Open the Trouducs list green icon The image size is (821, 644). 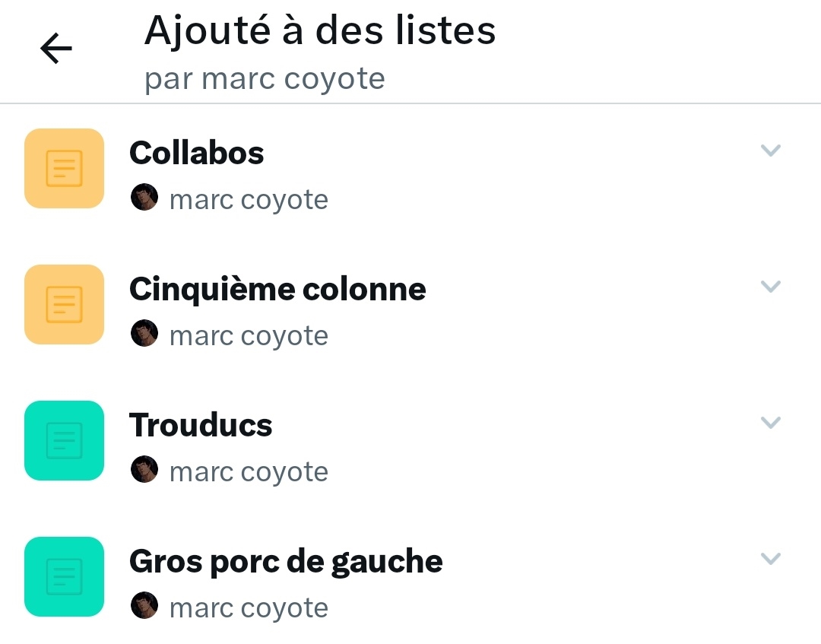coord(65,440)
